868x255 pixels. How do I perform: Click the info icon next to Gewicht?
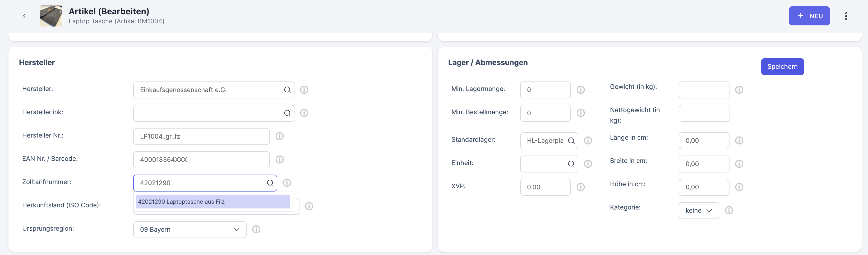[x=739, y=90]
